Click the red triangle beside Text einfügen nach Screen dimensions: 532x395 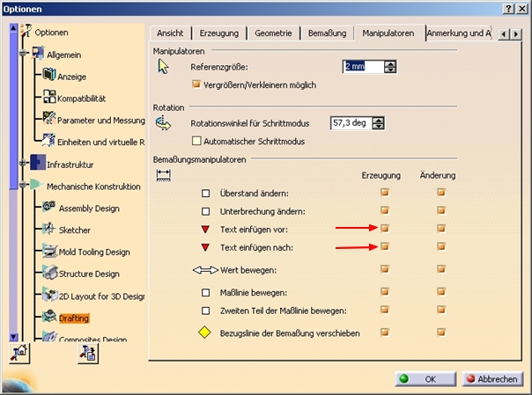point(205,247)
